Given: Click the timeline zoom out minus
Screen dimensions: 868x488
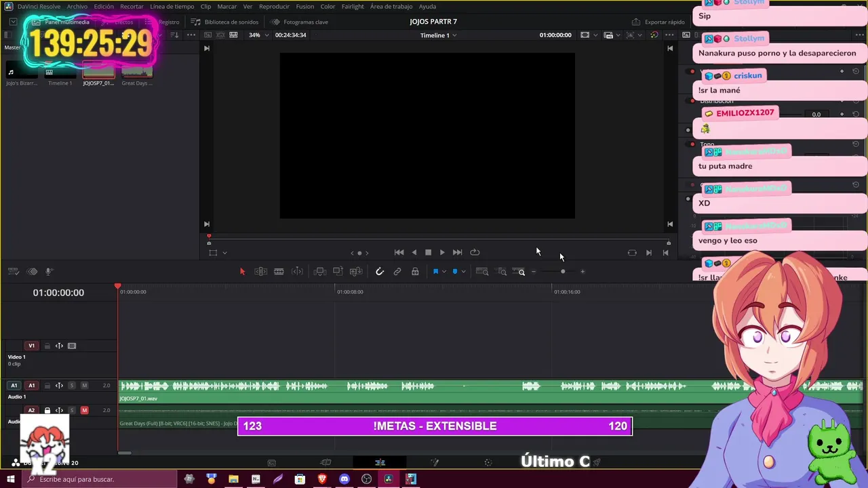Looking at the screenshot, I should click(x=534, y=272).
